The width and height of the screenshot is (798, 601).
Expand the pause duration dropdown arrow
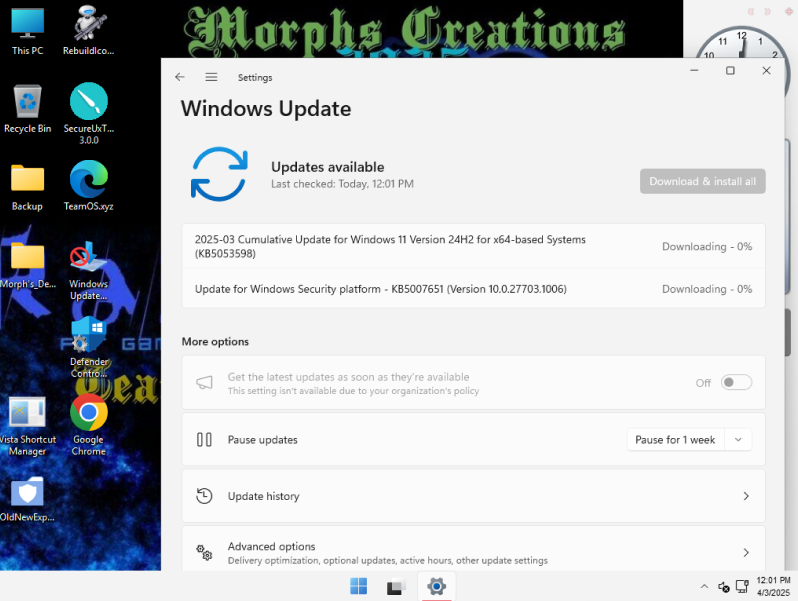(738, 440)
